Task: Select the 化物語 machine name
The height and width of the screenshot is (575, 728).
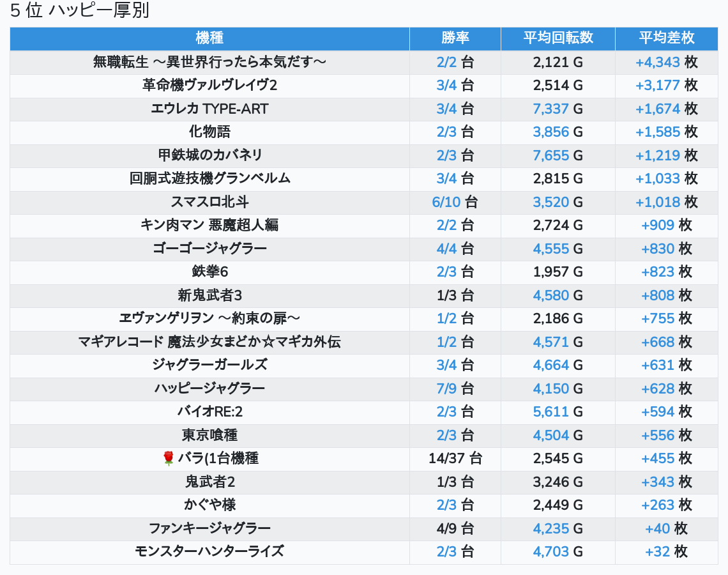Action: point(209,132)
